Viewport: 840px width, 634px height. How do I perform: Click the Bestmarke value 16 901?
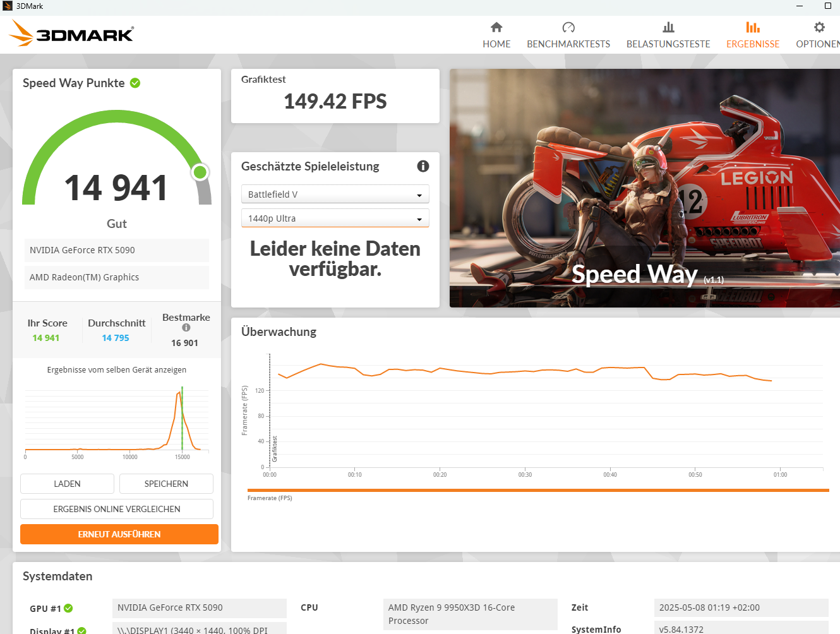[x=184, y=343]
